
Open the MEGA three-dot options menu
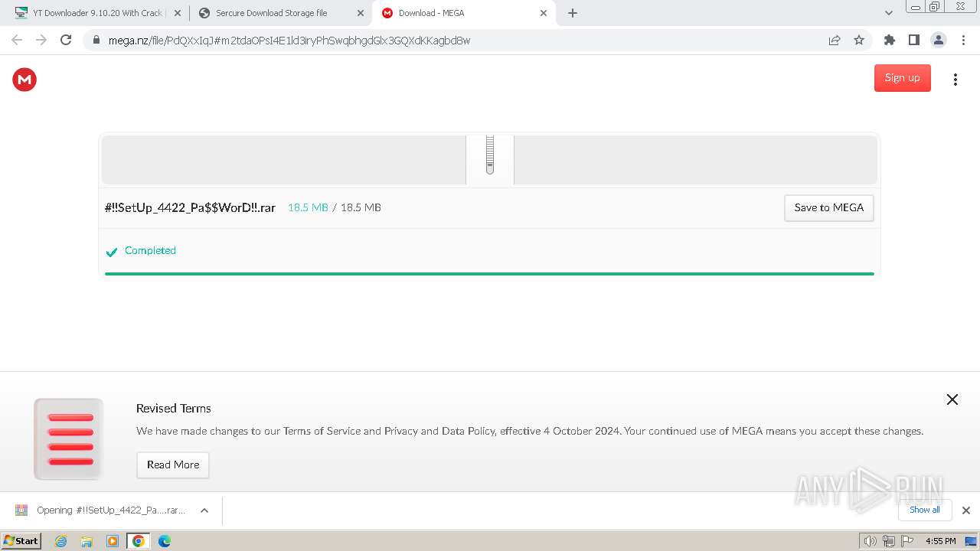click(x=955, y=80)
